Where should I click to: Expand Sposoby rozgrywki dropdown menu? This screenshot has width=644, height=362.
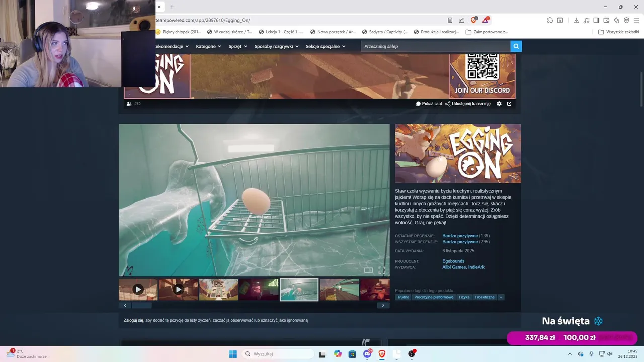(276, 46)
